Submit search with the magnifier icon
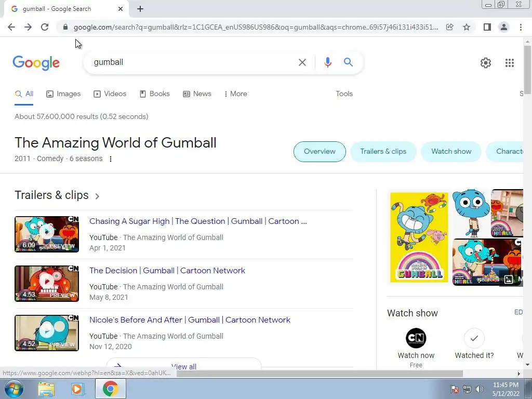The height and width of the screenshot is (399, 532). (348, 62)
